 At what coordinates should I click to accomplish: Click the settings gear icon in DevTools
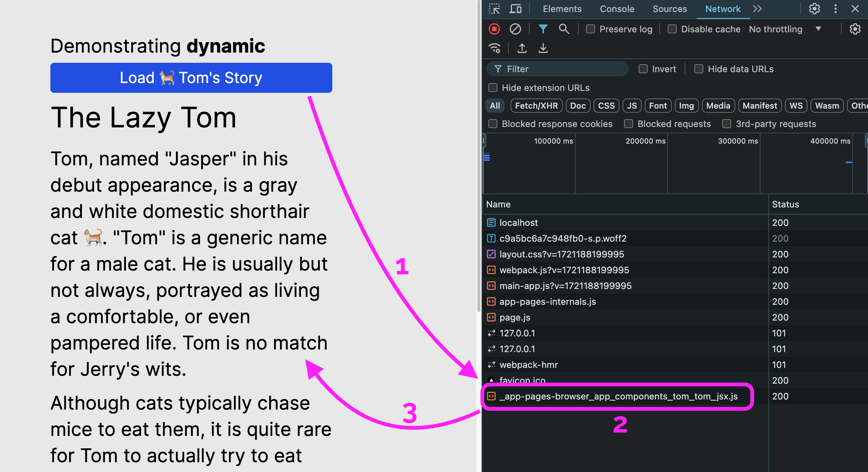click(814, 8)
